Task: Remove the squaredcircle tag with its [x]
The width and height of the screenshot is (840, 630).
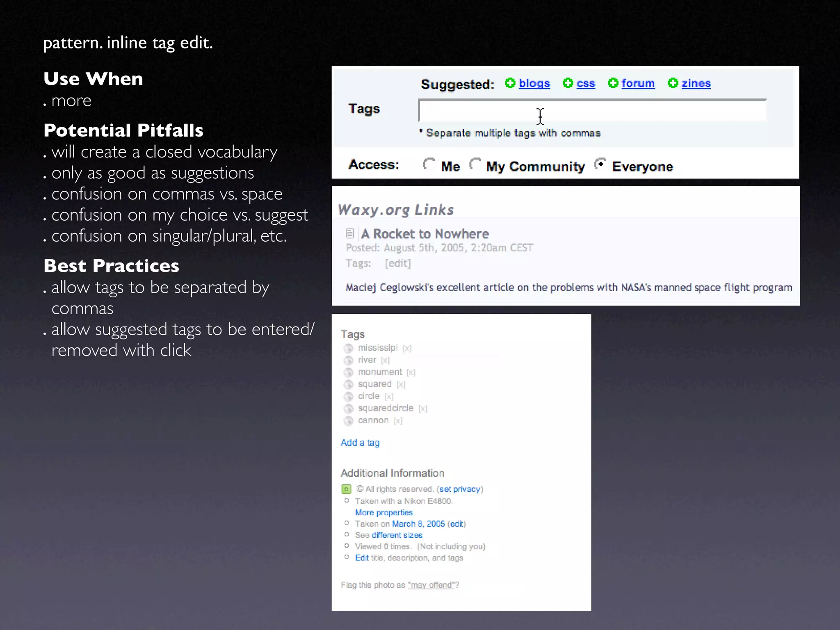Action: [x=423, y=409]
